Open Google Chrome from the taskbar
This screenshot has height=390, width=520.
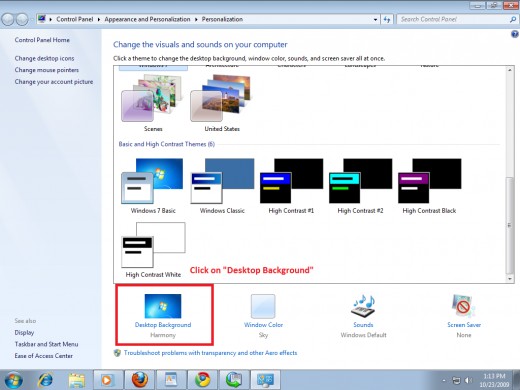(202, 379)
